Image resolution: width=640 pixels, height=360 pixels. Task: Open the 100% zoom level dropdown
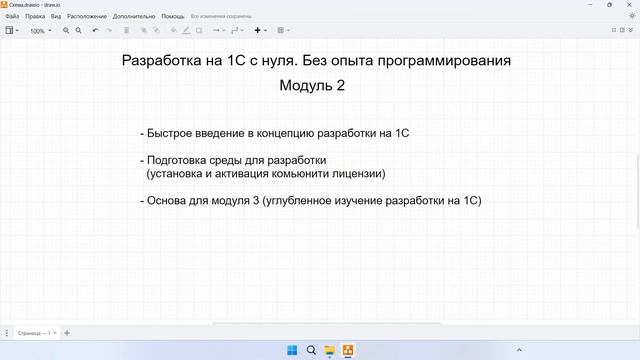[x=41, y=31]
